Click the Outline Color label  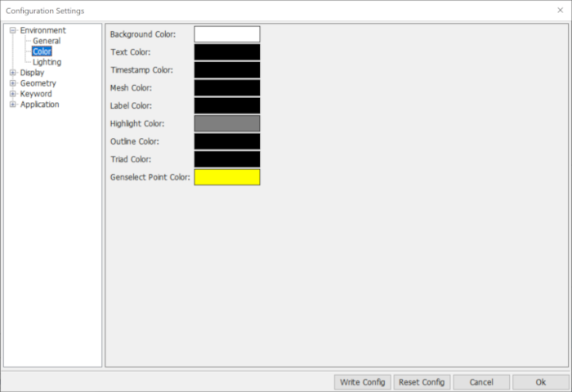135,141
